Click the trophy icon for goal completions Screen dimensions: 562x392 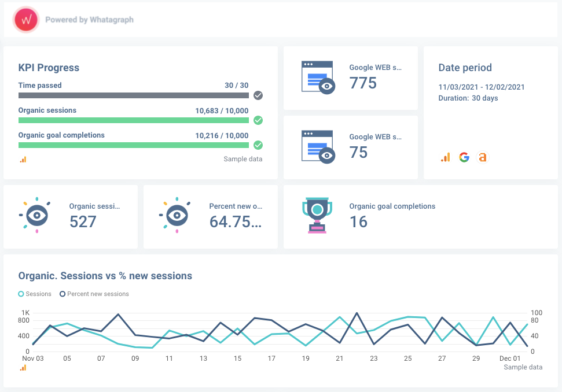point(317,215)
